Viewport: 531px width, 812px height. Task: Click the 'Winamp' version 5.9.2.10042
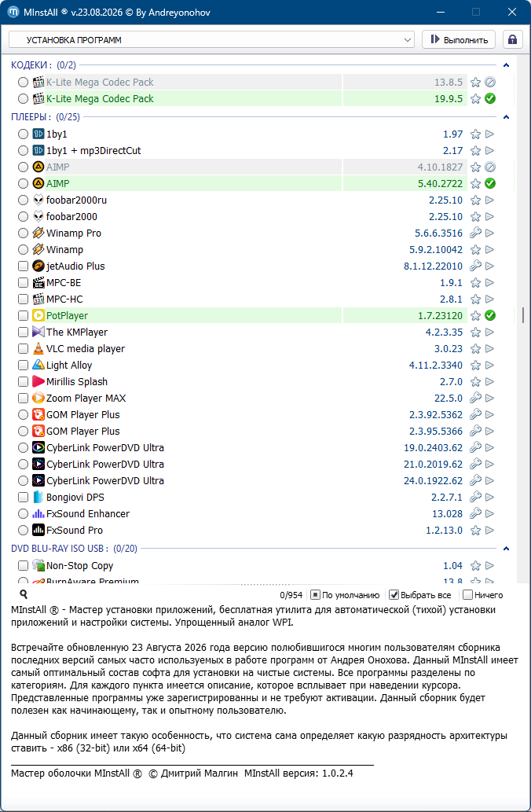pos(436,250)
